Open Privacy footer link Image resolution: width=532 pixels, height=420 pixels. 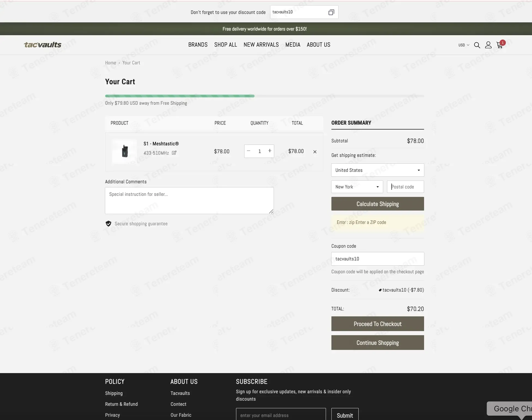112,415
